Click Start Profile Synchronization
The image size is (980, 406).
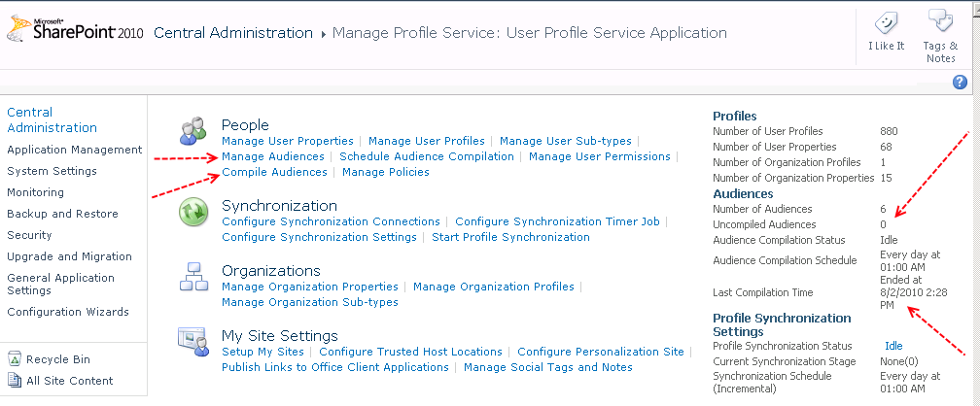(510, 237)
